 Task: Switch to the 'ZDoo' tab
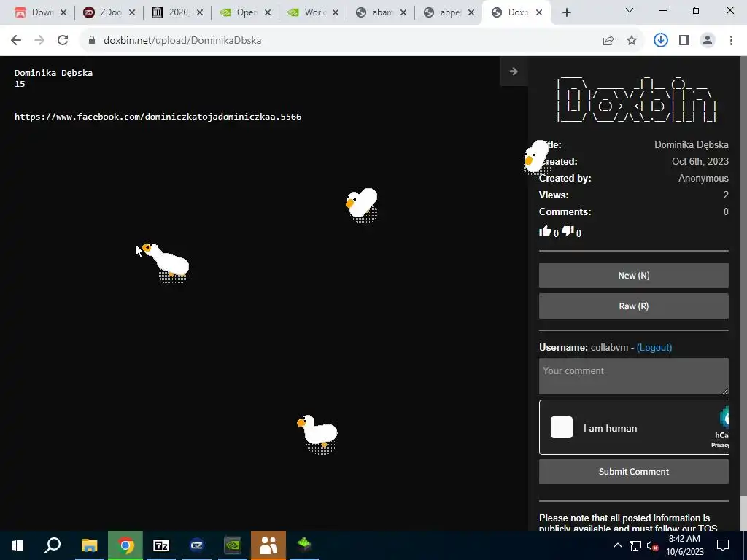(110, 13)
